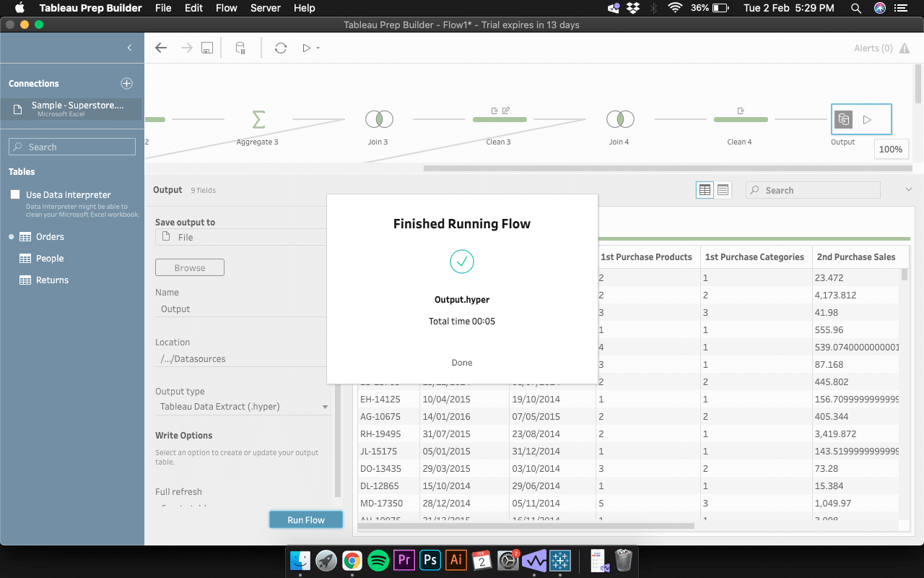The image size is (924, 578).
Task: Search tables in the left sidebar
Action: click(x=72, y=147)
